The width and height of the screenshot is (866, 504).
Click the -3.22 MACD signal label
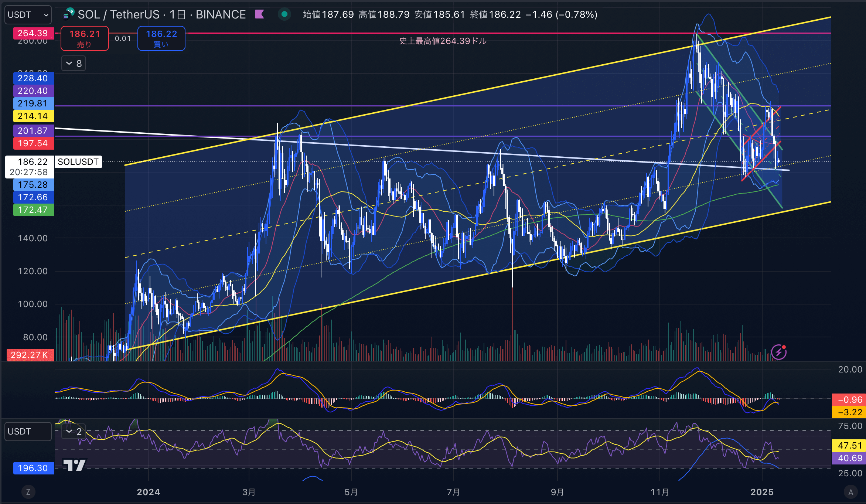[849, 412]
